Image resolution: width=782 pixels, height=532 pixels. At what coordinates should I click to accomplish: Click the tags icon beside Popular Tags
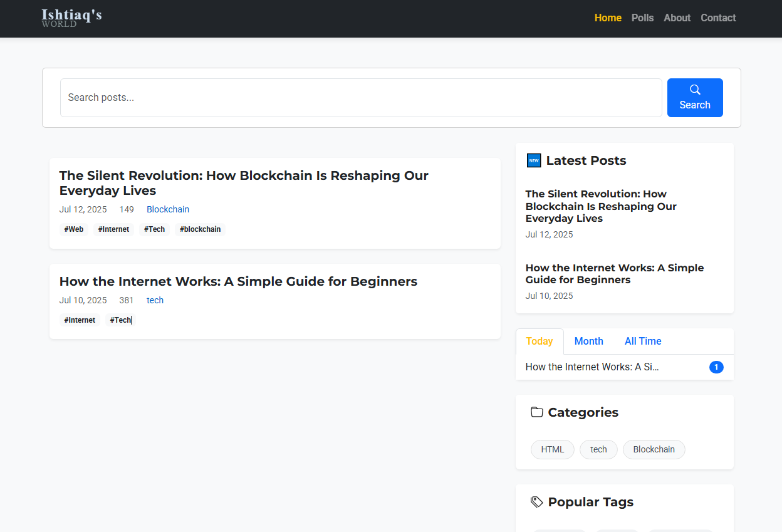(537, 502)
